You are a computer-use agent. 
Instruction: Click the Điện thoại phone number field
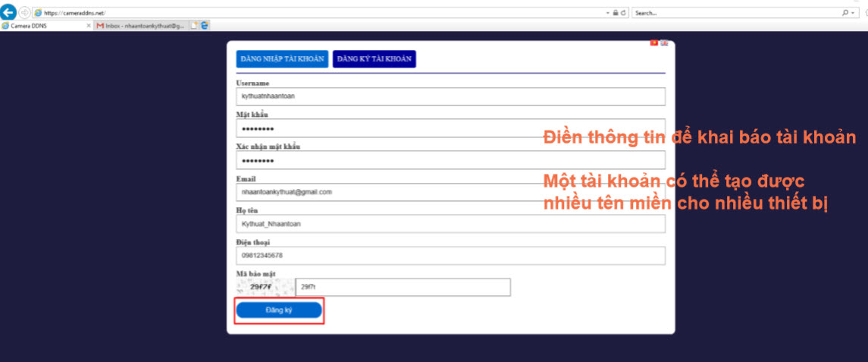pyautogui.click(x=450, y=256)
